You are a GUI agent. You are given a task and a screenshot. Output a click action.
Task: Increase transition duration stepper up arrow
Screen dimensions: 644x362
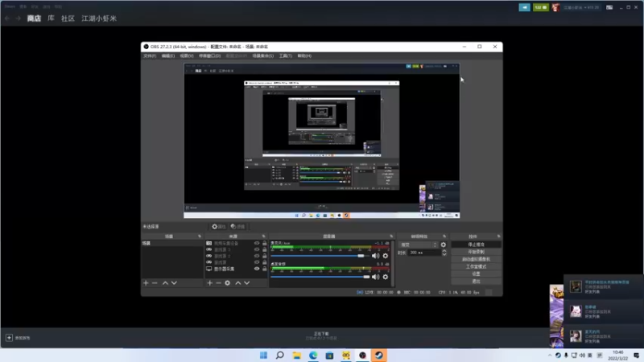coord(444,251)
